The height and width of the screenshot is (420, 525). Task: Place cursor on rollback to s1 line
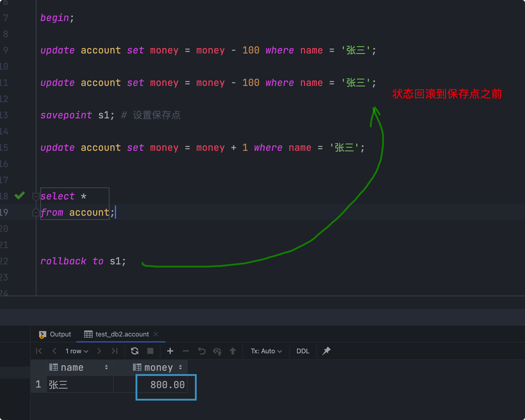(83, 261)
